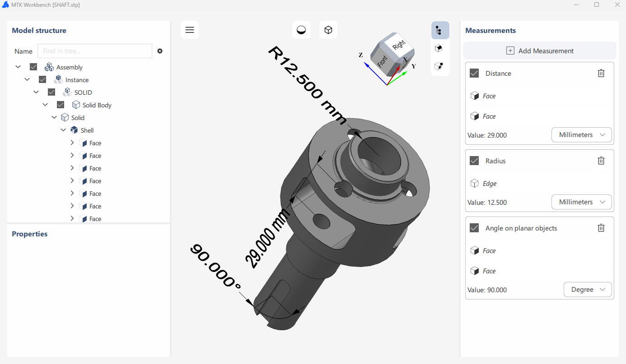Toggle the Assembly visibility checkbox
This screenshot has height=364, width=626.
point(33,67)
